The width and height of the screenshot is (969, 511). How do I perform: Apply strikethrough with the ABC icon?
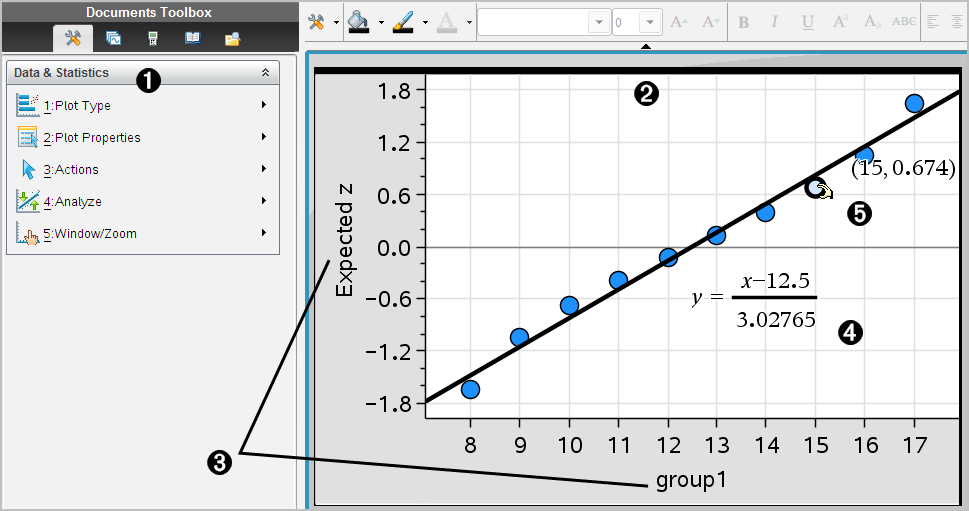903,22
